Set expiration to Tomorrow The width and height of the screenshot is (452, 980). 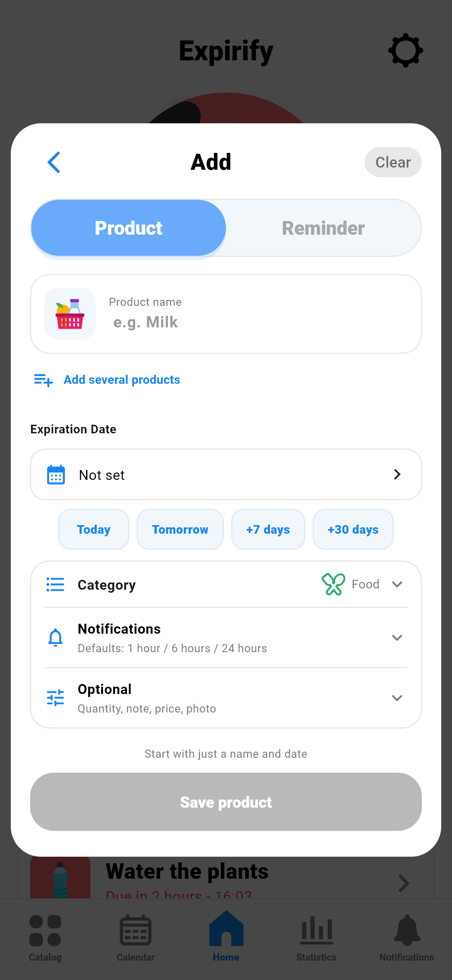(180, 529)
